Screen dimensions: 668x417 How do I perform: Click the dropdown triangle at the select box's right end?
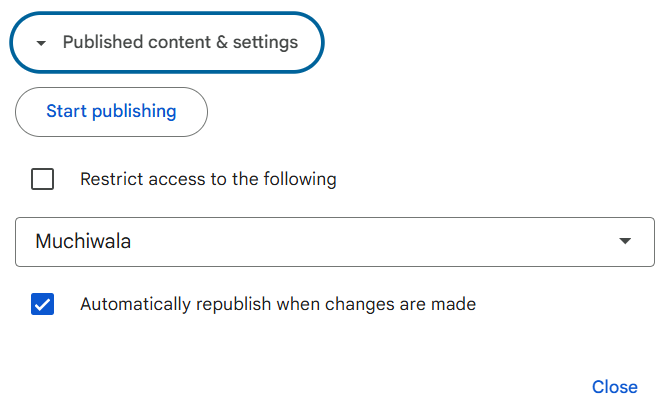pos(625,242)
